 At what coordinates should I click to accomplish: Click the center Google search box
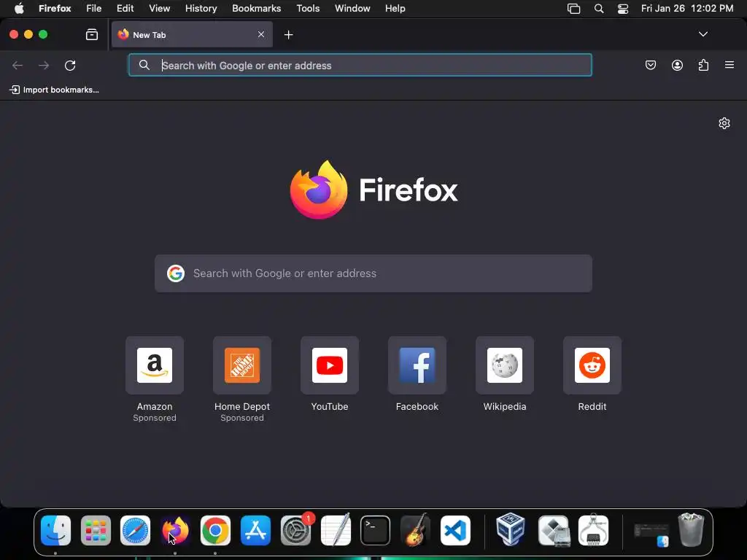point(373,273)
